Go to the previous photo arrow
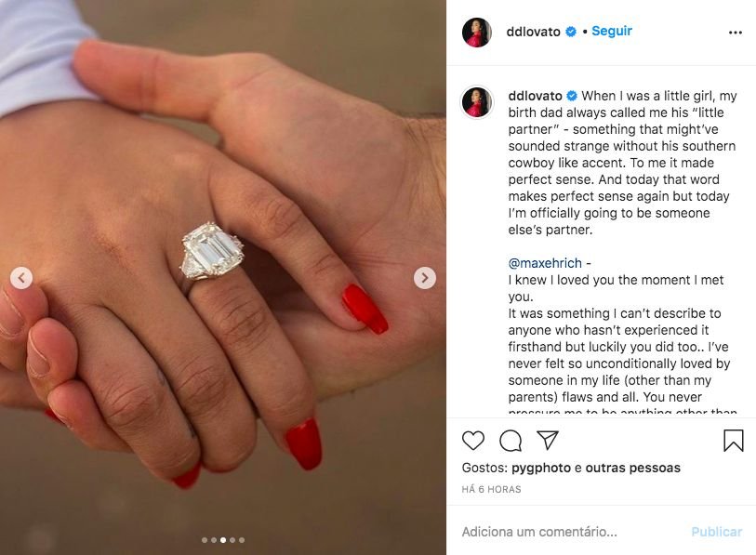This screenshot has width=756, height=555. (x=21, y=278)
